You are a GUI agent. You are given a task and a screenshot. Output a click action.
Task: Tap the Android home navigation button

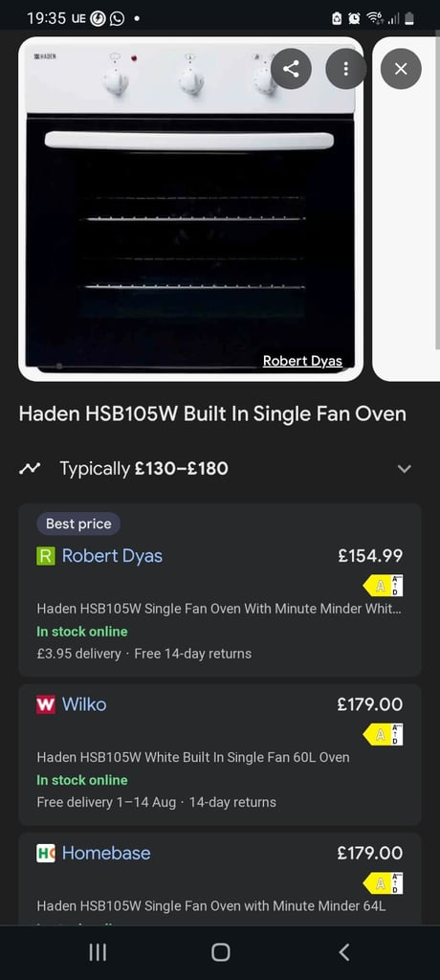220,952
